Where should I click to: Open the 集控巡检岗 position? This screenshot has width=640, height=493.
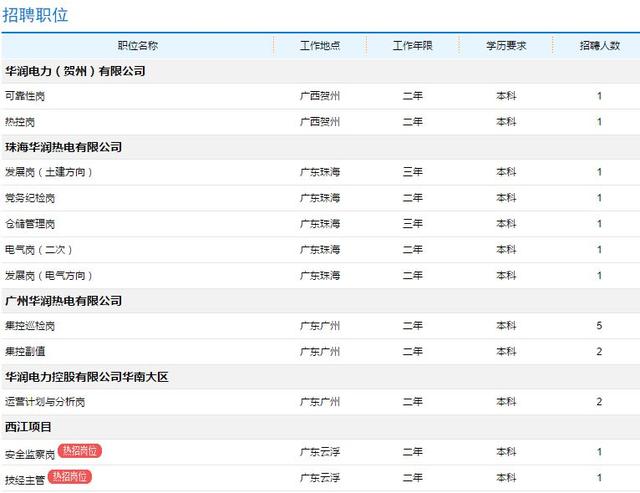tap(30, 326)
